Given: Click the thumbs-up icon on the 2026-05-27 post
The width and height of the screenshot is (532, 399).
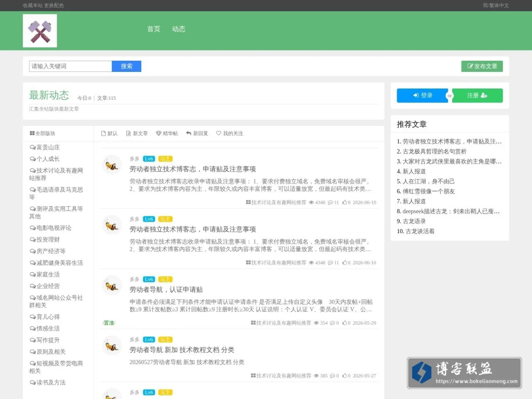Looking at the screenshot, I should [344, 376].
